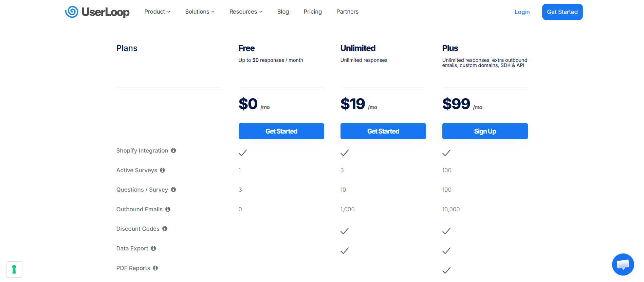Go to the Blog page
The width and height of the screenshot is (644, 282).
pos(283,12)
